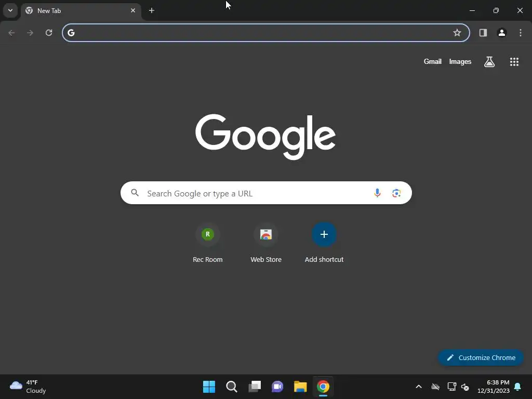Open the Windows Start menu
The width and height of the screenshot is (532, 399).
(x=209, y=387)
